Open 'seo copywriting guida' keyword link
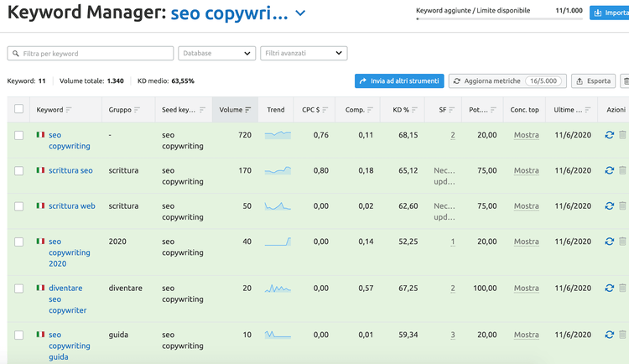 pyautogui.click(x=70, y=346)
